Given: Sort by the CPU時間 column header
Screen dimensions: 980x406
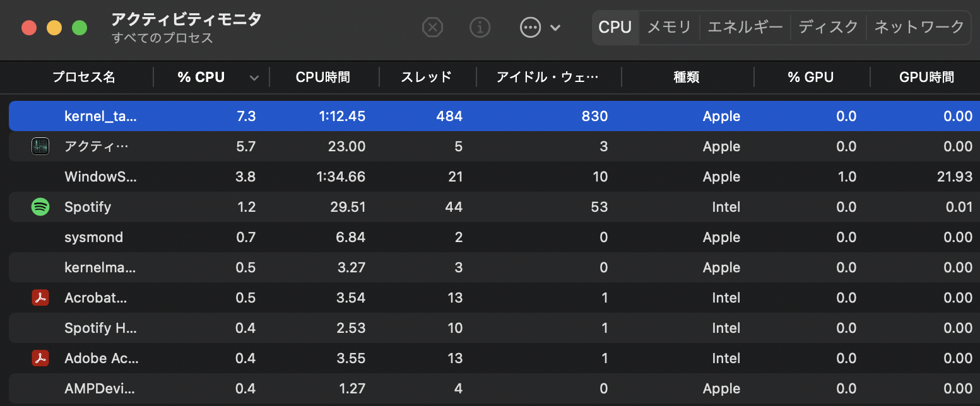Looking at the screenshot, I should [x=322, y=78].
